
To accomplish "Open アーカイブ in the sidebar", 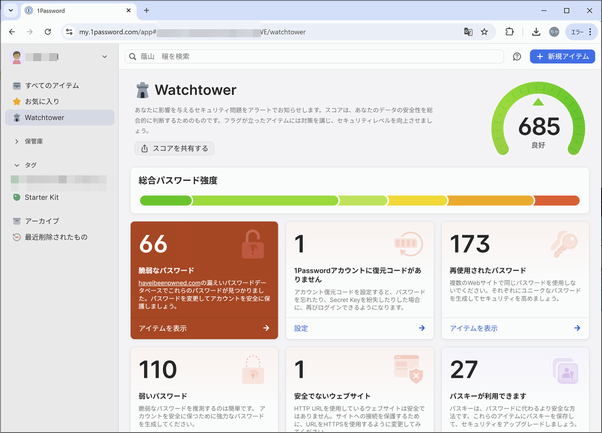I will point(41,221).
